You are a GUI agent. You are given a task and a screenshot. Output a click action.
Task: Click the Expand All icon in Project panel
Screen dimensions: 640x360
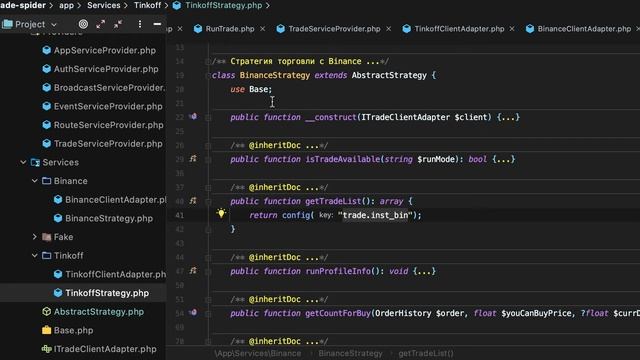pyautogui.click(x=100, y=24)
